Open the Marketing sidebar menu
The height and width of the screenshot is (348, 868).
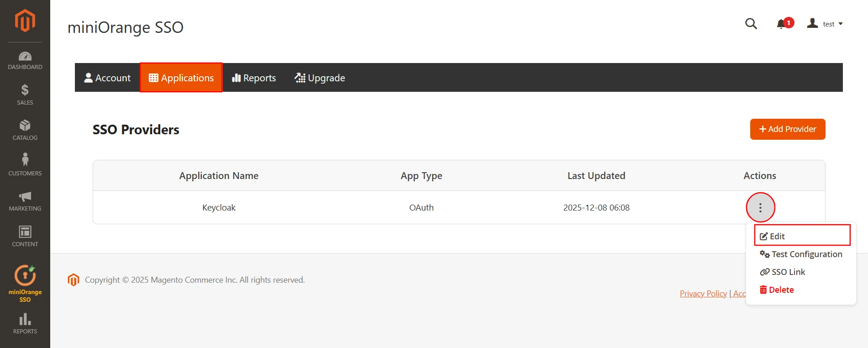[25, 201]
